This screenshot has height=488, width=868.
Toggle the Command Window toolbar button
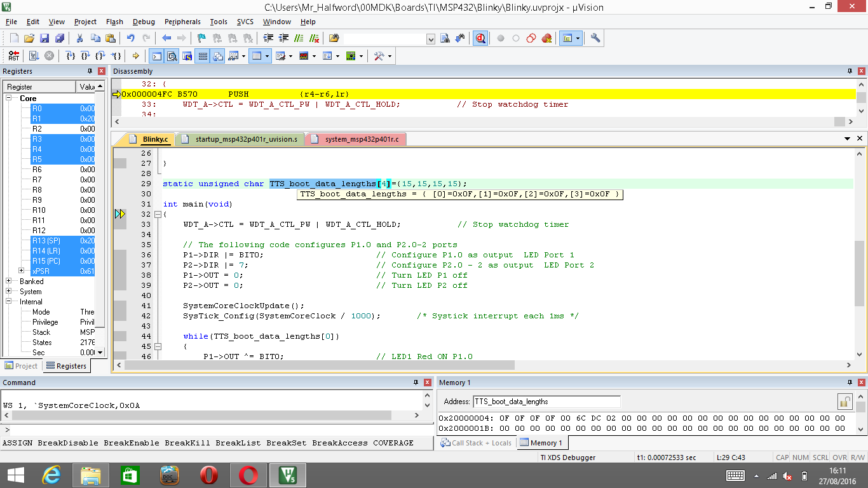click(x=156, y=56)
